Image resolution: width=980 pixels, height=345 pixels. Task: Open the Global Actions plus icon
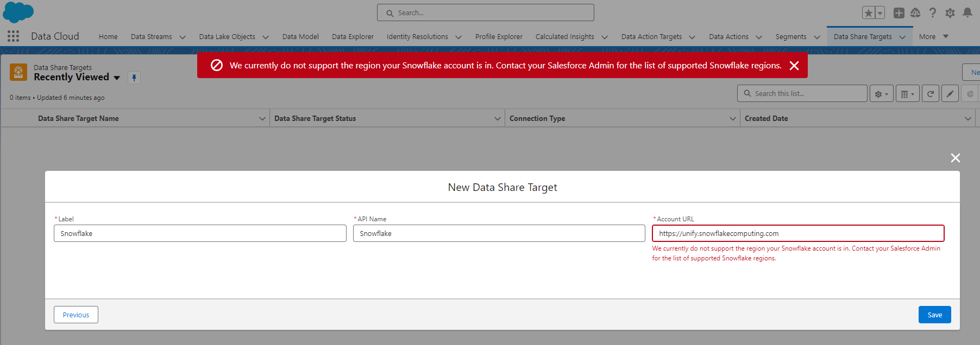[x=899, y=13]
